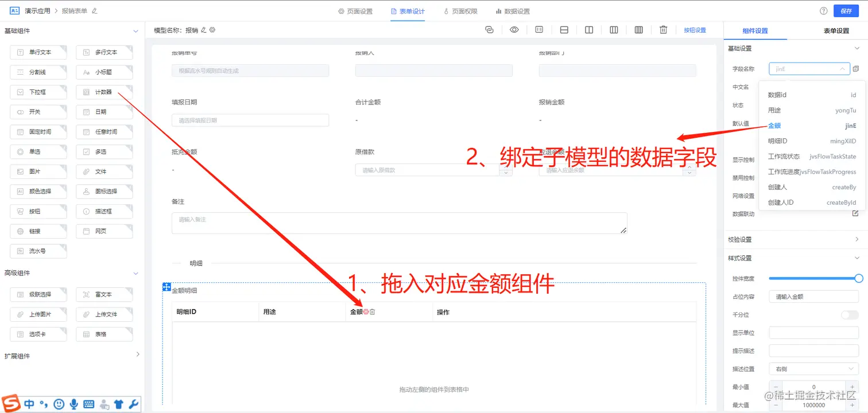Viewport: 868px width, 413px height.
Task: Select the 图标选择 component
Action: click(104, 192)
